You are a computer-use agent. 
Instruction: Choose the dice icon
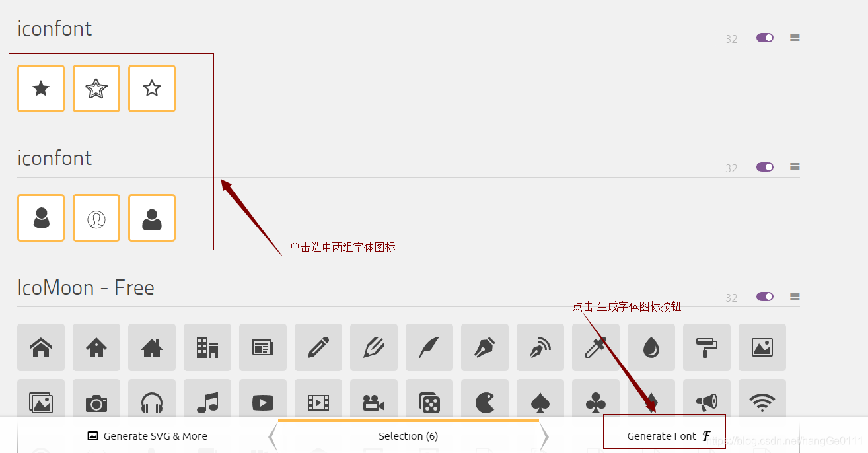(429, 401)
